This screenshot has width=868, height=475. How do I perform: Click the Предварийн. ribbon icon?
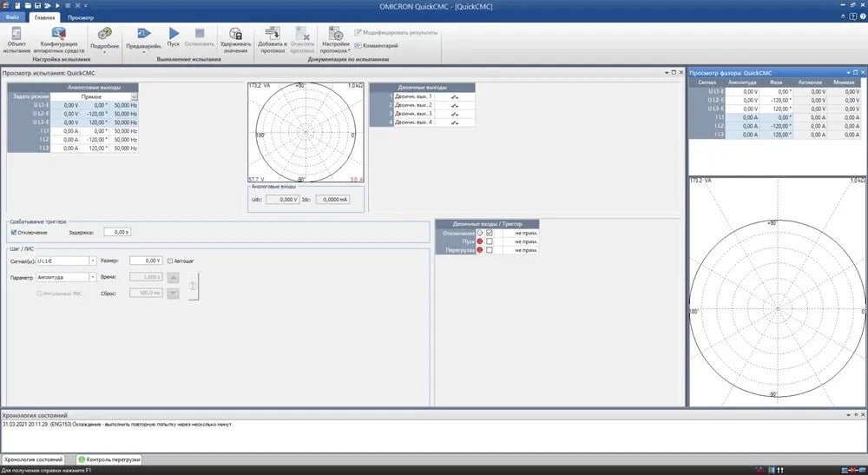(143, 34)
